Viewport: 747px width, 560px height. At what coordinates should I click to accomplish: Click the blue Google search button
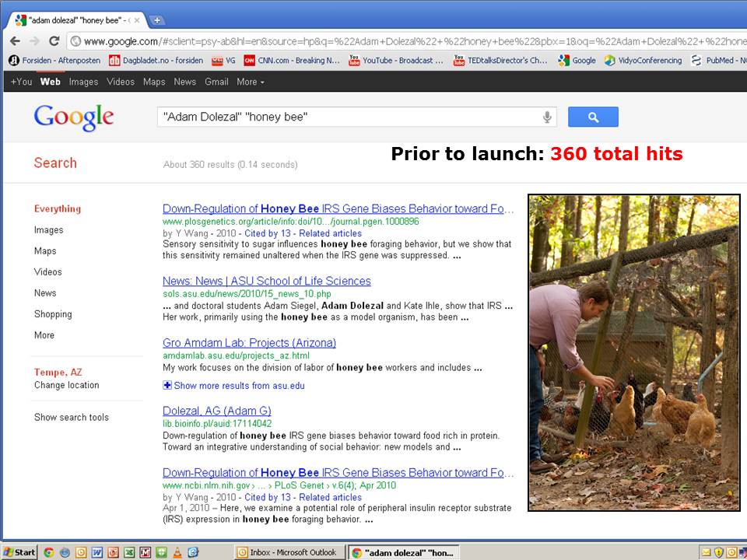593,117
